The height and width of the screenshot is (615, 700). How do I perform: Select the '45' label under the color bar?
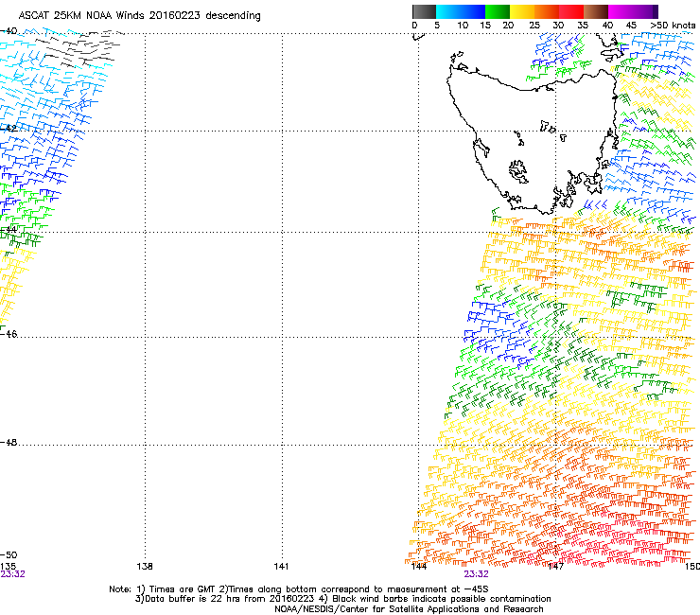click(x=631, y=26)
